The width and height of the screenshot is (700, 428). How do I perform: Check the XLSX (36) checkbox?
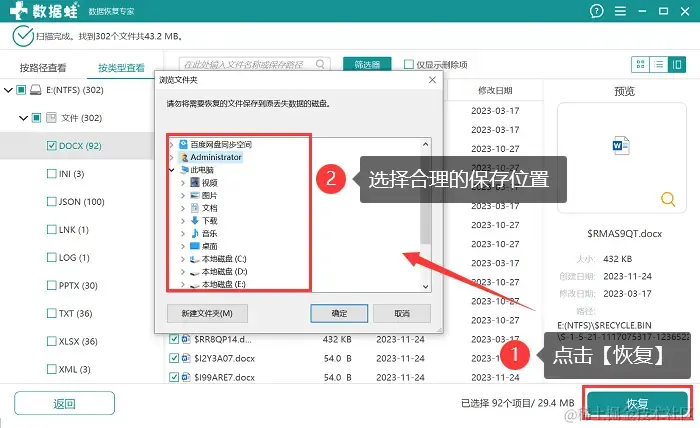tap(52, 341)
